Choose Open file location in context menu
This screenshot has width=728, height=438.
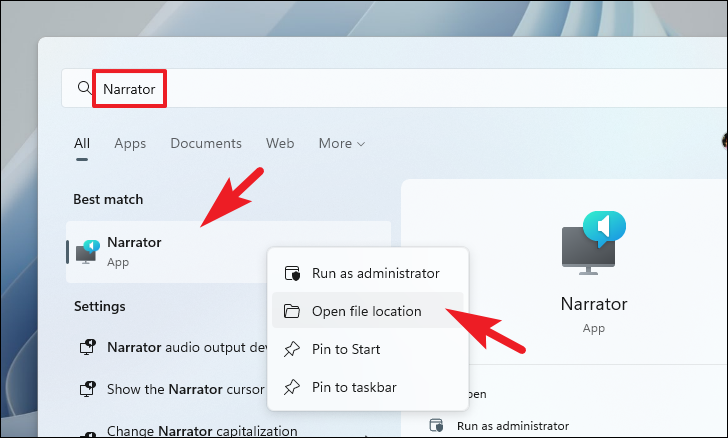point(368,311)
